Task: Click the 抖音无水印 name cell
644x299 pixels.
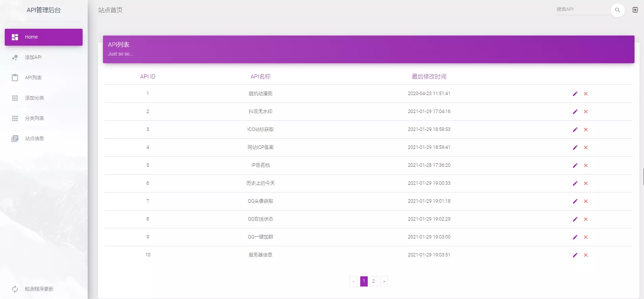Action: [x=260, y=112]
